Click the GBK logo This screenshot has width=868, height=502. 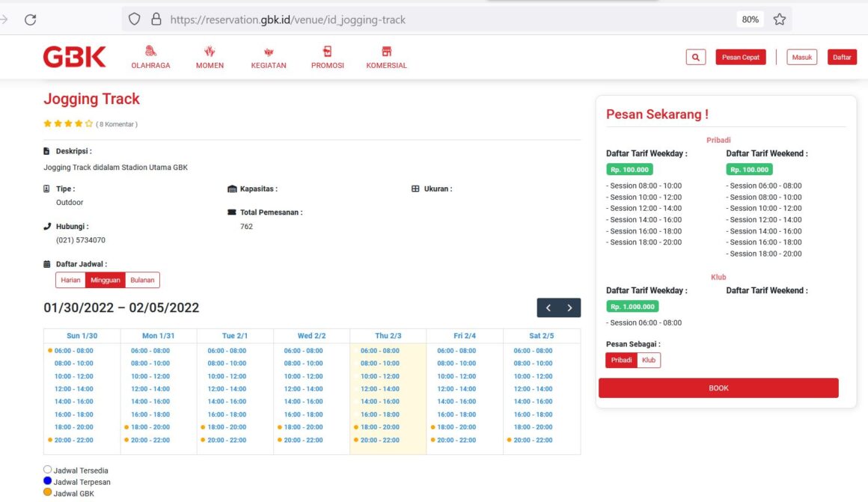(x=74, y=57)
